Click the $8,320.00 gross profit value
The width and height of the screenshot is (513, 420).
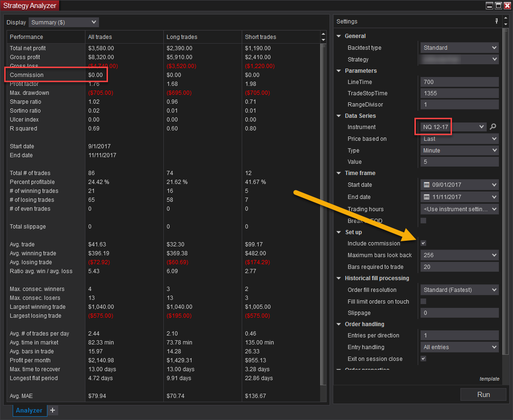click(x=101, y=57)
